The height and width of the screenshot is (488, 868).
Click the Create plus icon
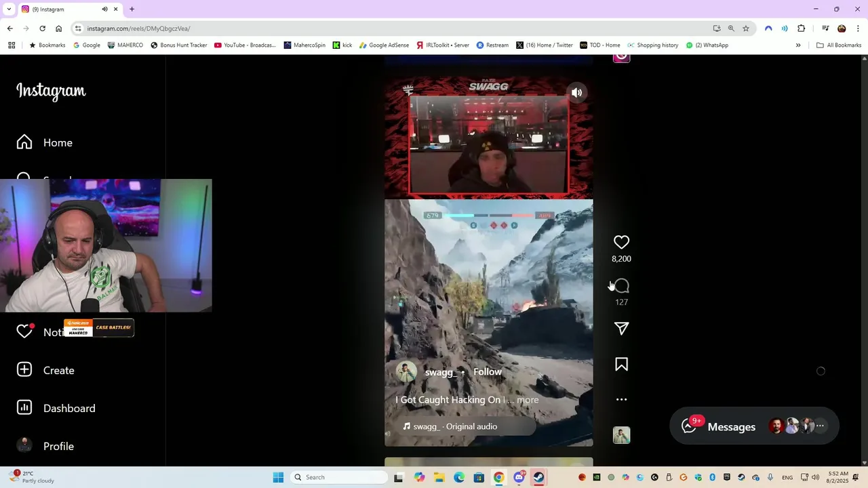pos(24,369)
